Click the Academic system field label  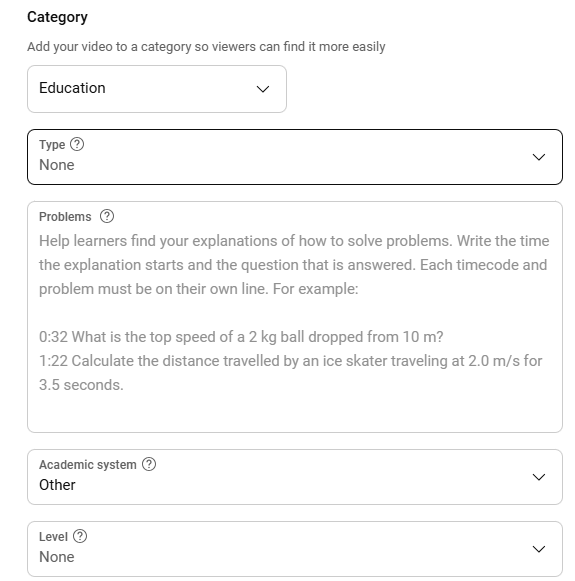(x=87, y=464)
